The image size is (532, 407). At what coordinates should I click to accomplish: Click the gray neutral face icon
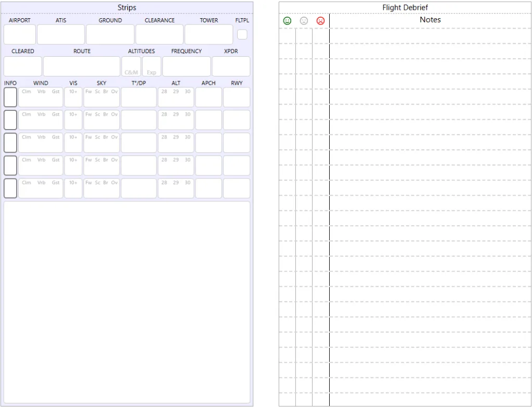[x=304, y=21]
